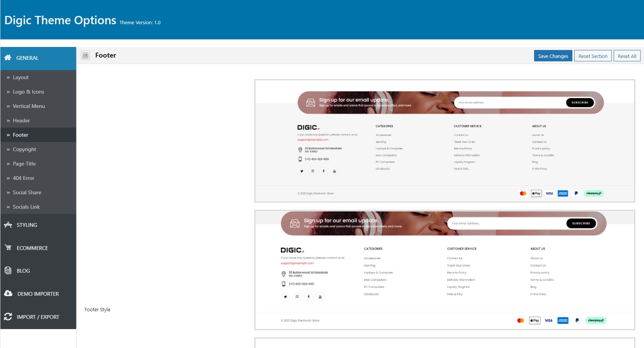Click VISA icon in first footer preview

click(x=549, y=194)
